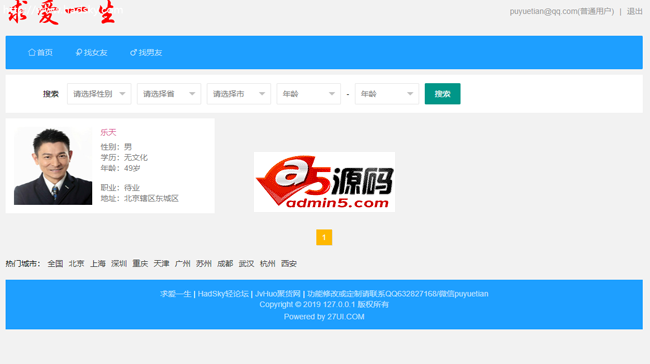Open the 请选择性别 gender dropdown
The height and width of the screenshot is (364, 650).
tap(99, 94)
